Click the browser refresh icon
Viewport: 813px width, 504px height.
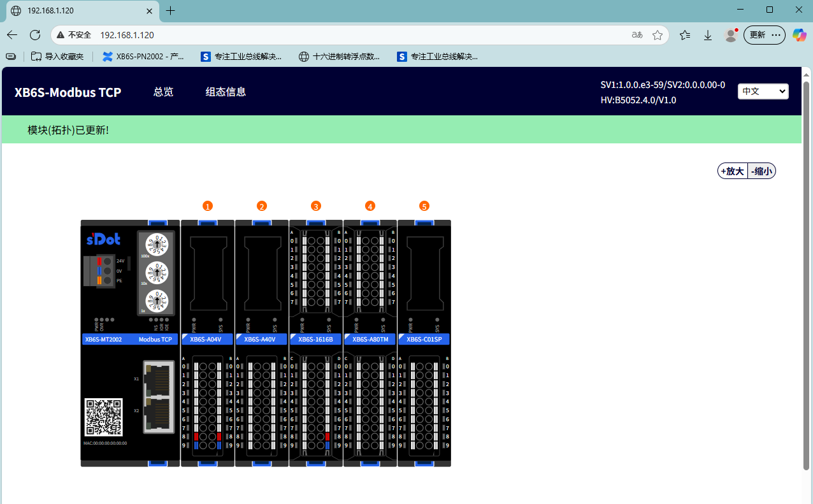pyautogui.click(x=35, y=35)
